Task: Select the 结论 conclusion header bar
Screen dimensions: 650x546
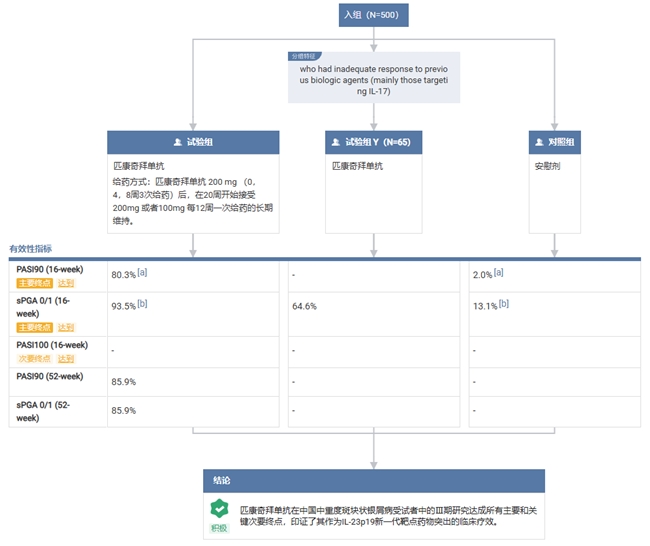Action: click(x=373, y=480)
